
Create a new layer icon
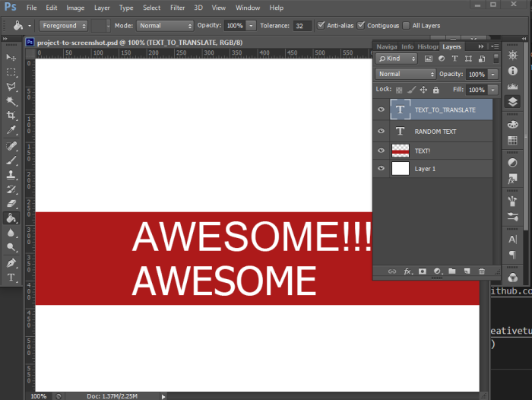pyautogui.click(x=467, y=271)
